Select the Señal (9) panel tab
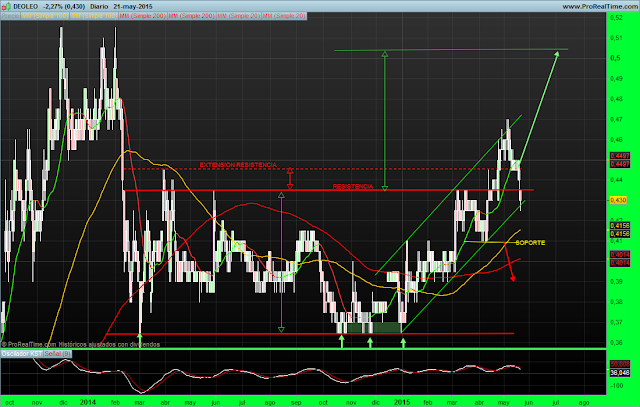640x407 pixels. point(57,354)
